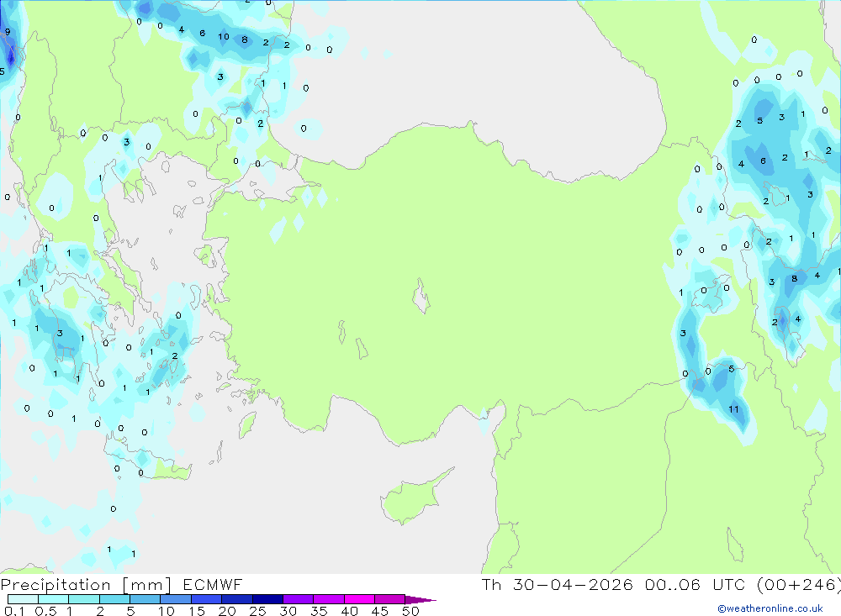This screenshot has width=841, height=616.
Task: Choose the 35–40 mm magenta legend swatch
Action: (329, 599)
